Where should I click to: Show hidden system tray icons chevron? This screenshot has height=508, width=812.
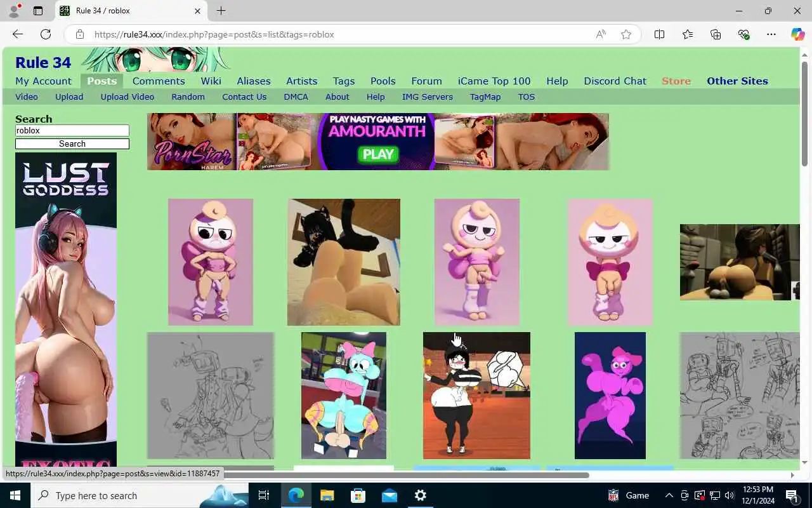tap(669, 495)
